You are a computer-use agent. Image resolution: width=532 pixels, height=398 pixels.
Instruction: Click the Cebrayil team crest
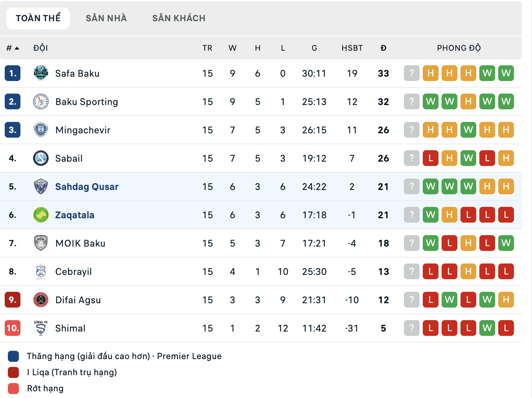pyautogui.click(x=41, y=271)
